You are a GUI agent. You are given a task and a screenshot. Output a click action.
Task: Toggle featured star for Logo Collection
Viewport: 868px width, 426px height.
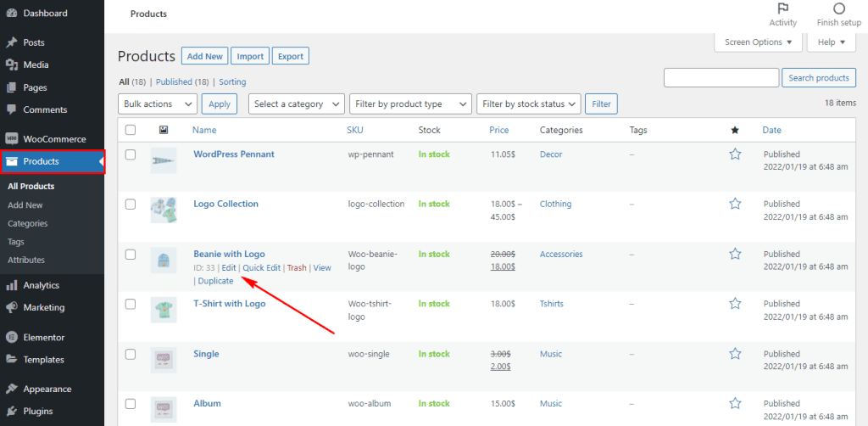tap(735, 204)
